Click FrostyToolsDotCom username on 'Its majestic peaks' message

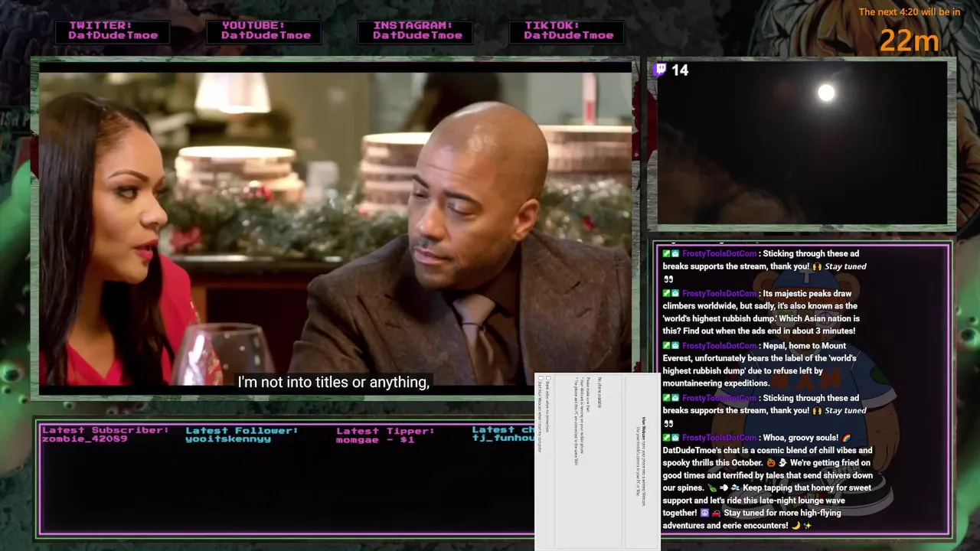[x=719, y=294]
